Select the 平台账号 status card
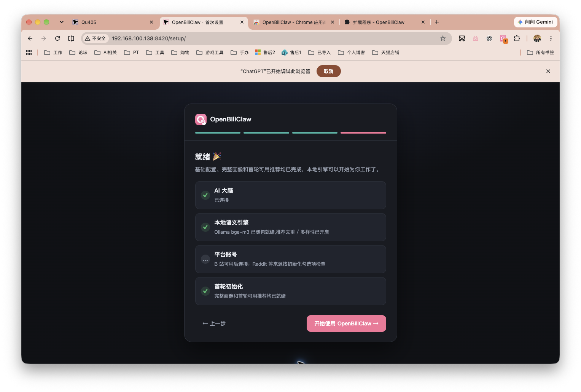Viewport: 581px width, 392px height. tap(291, 259)
